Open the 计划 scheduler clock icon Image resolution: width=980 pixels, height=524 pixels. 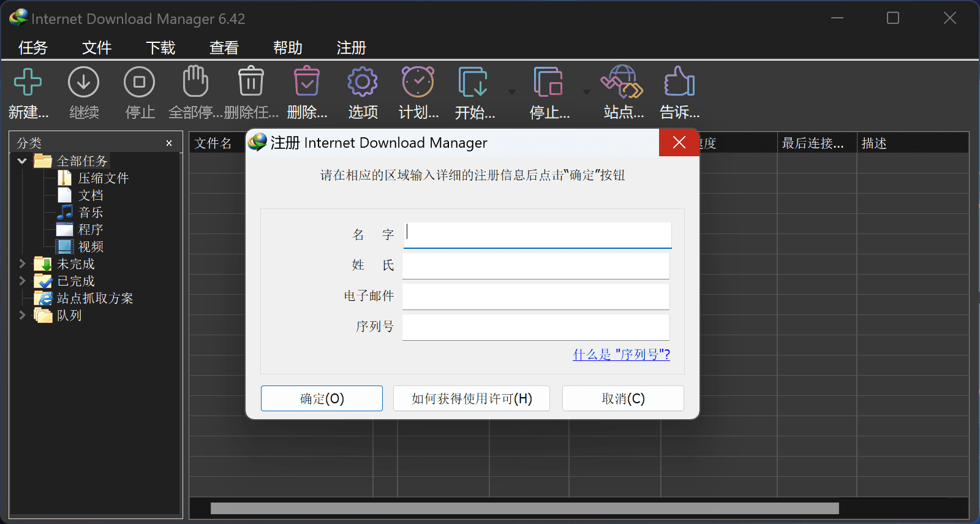point(418,82)
